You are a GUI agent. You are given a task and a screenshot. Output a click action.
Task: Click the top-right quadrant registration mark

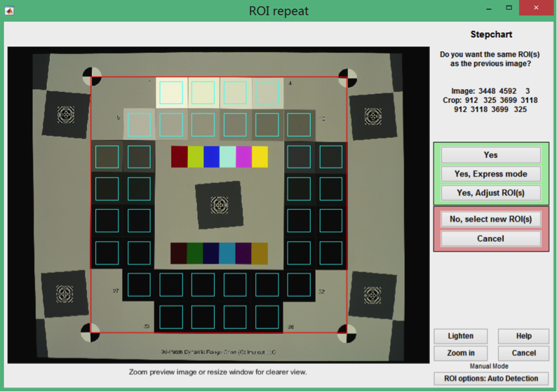point(347,76)
